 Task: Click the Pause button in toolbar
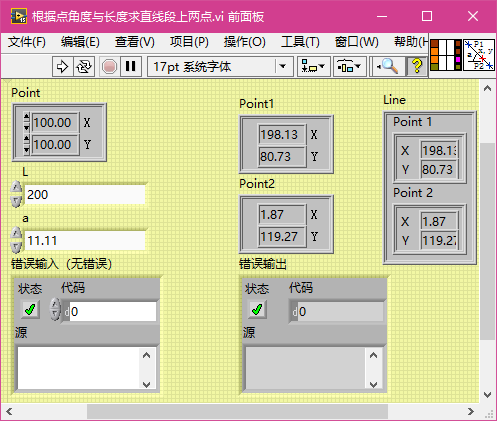[x=130, y=67]
